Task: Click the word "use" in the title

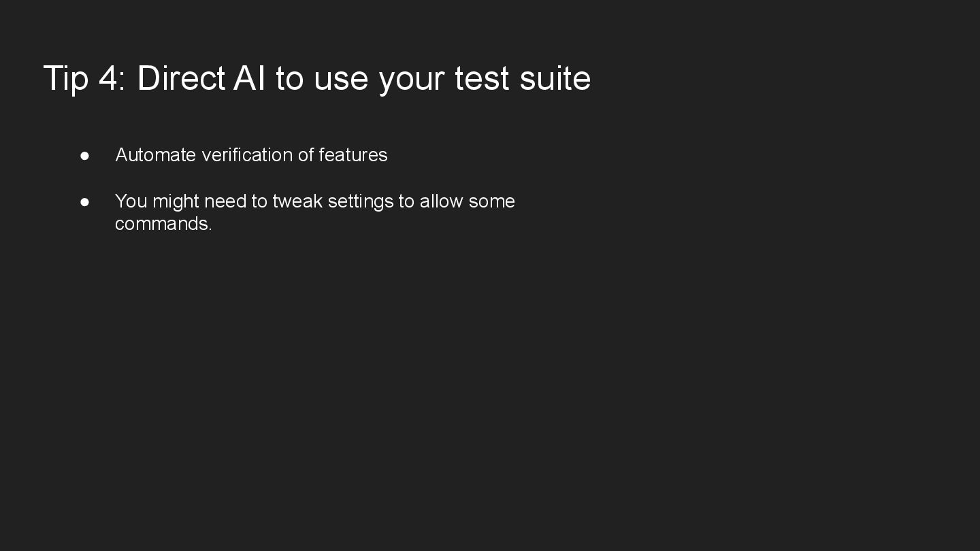Action: [x=340, y=78]
